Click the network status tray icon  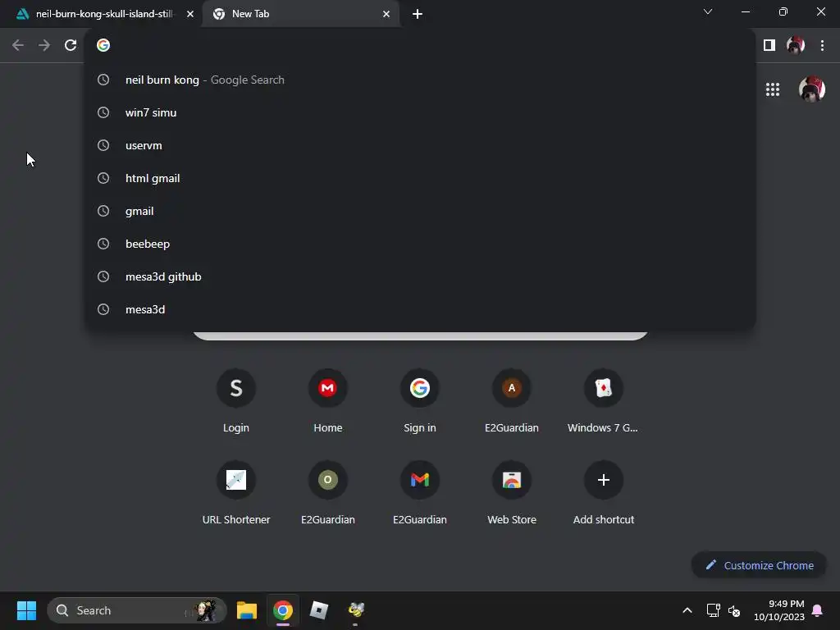(713, 610)
